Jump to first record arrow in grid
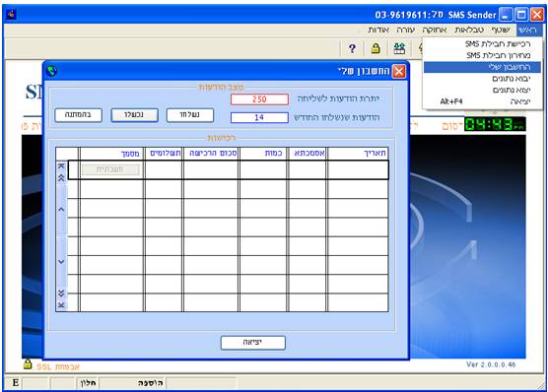Screen dimensions: 548x392 click(x=61, y=165)
